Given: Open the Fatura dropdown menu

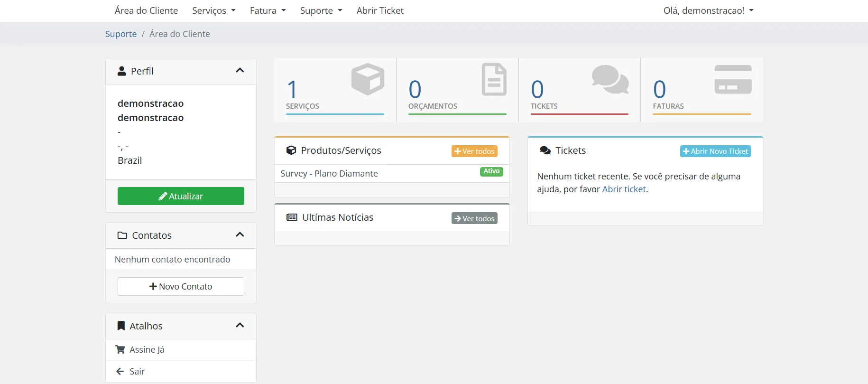Looking at the screenshot, I should click(x=268, y=11).
